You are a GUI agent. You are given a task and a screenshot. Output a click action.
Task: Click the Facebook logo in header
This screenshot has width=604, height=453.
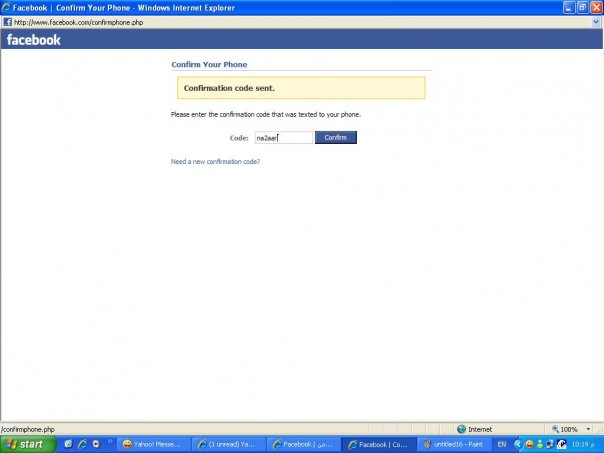coord(34,40)
